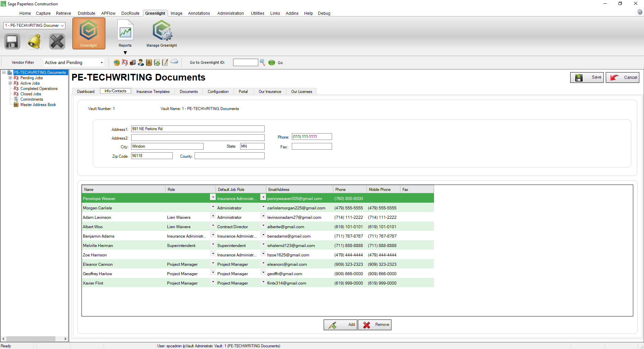Image resolution: width=644 pixels, height=349 pixels.
Task: Expand the Active Jobs tree node
Action: click(10, 83)
